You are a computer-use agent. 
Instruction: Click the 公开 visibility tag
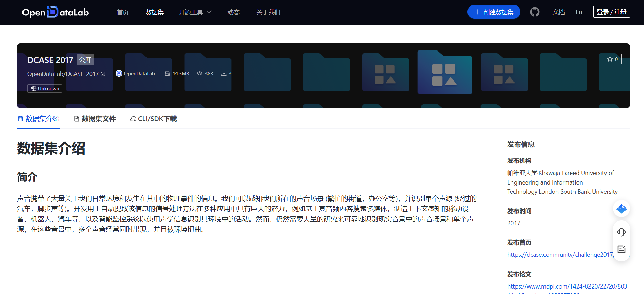(x=85, y=60)
